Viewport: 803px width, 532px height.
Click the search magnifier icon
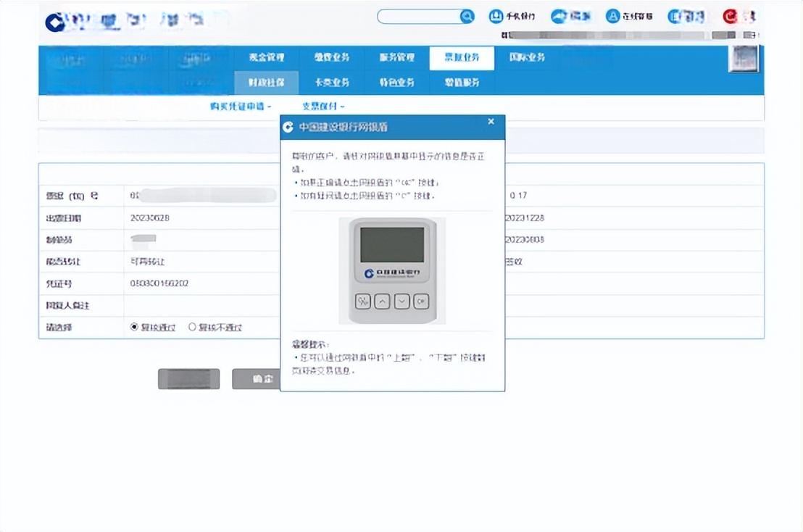click(467, 17)
